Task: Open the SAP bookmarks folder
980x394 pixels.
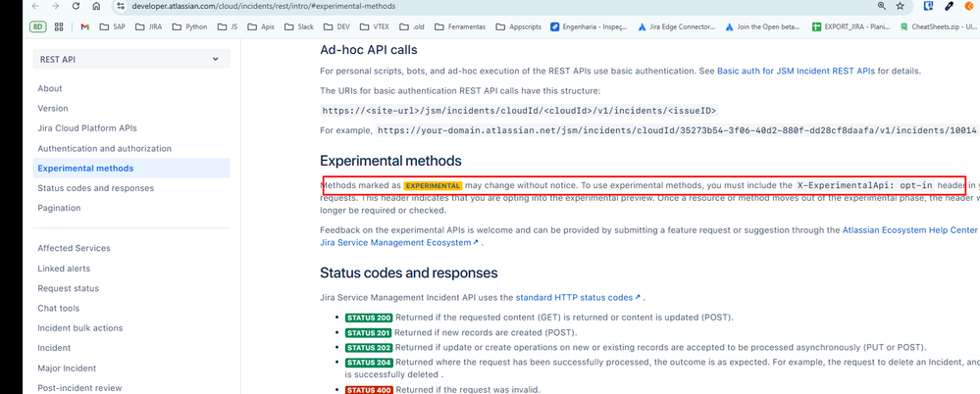Action: click(x=113, y=26)
